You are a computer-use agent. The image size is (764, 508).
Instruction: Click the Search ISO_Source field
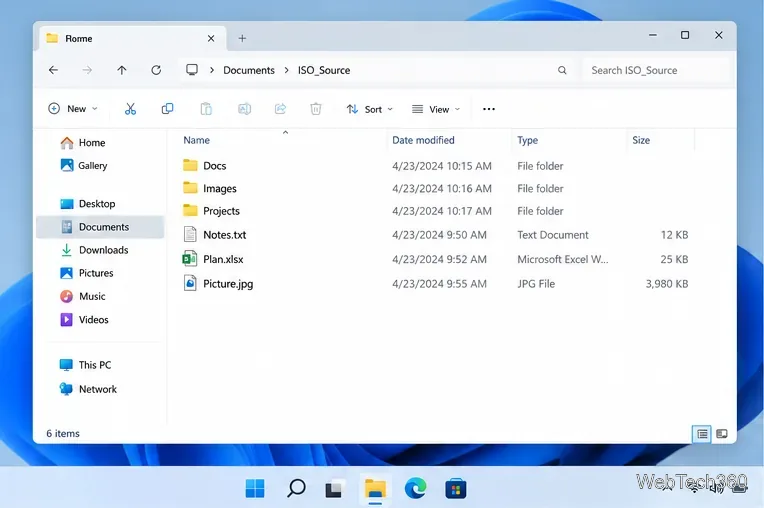[x=656, y=70]
